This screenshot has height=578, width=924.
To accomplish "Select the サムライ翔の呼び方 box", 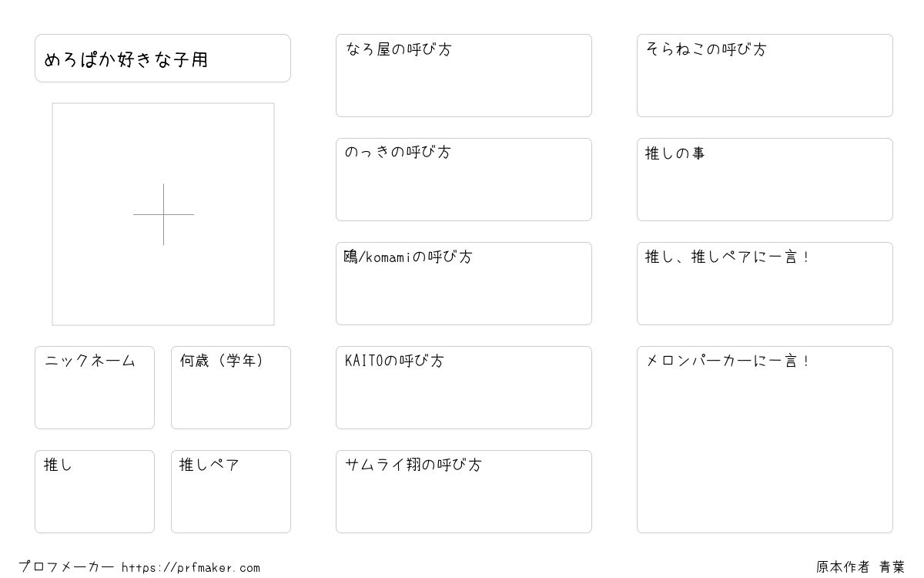I will pyautogui.click(x=464, y=492).
